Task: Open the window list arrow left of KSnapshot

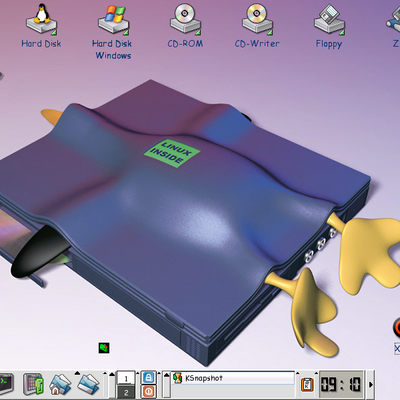Action: tap(166, 375)
